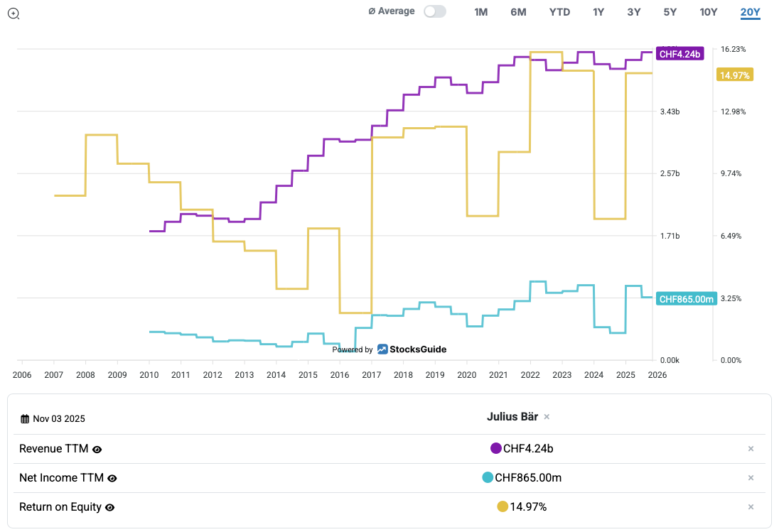Click the CHF865.00m chart value label
Screen dimensions: 779x532
(x=685, y=299)
